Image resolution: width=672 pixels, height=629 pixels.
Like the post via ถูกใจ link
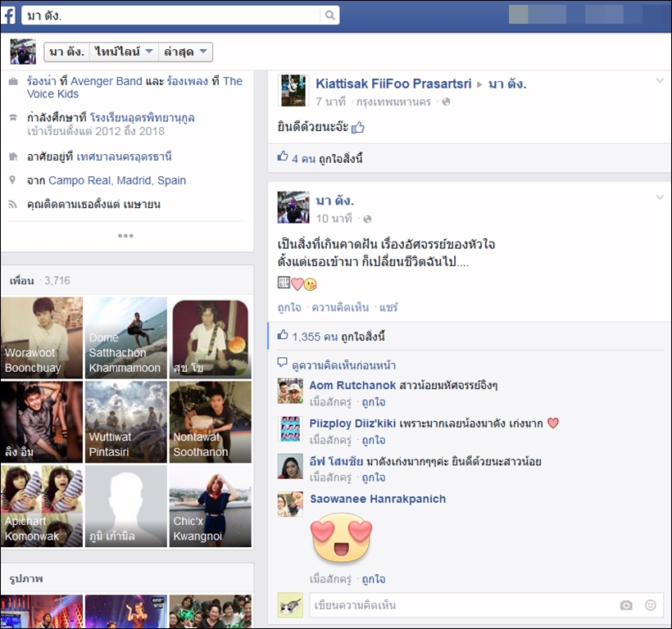[x=289, y=307]
